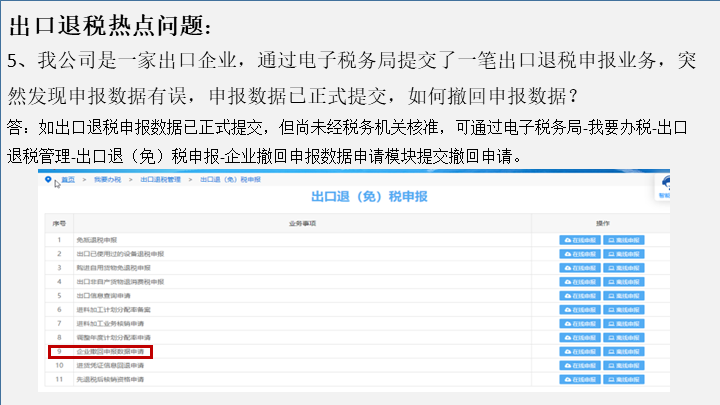Image resolution: width=720 pixels, height=405 pixels.
Task: Click 在线申报 for 进料加工业务核销申请
Action: click(x=580, y=324)
